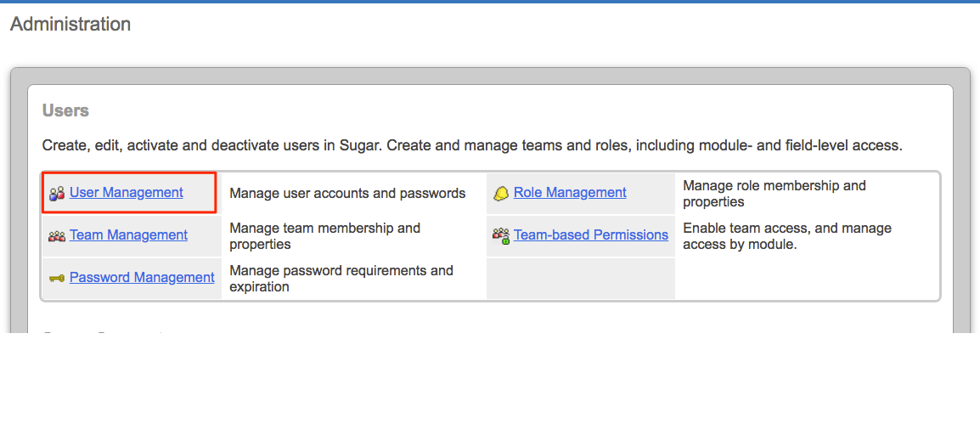Click the Password Management key icon
Image resolution: width=980 pixels, height=435 pixels.
57,278
